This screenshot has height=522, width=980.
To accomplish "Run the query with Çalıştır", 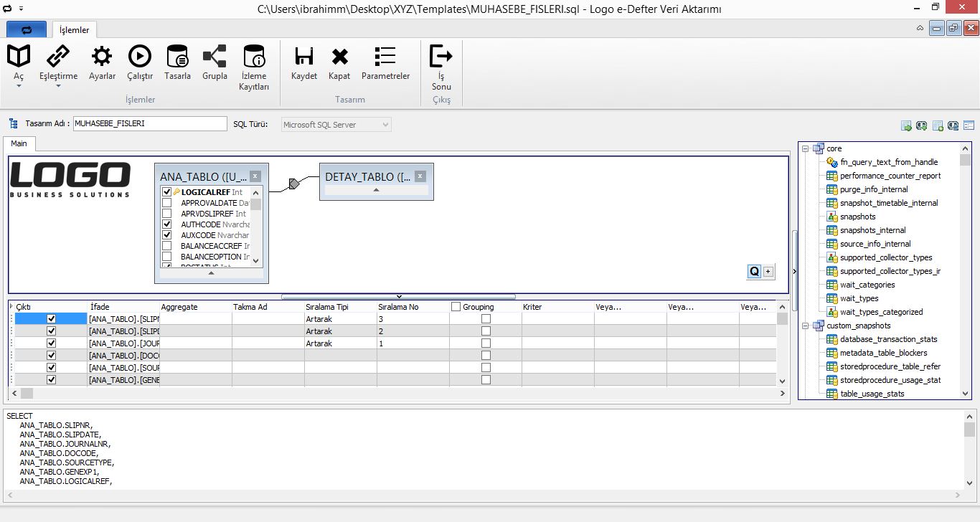I will tap(140, 56).
